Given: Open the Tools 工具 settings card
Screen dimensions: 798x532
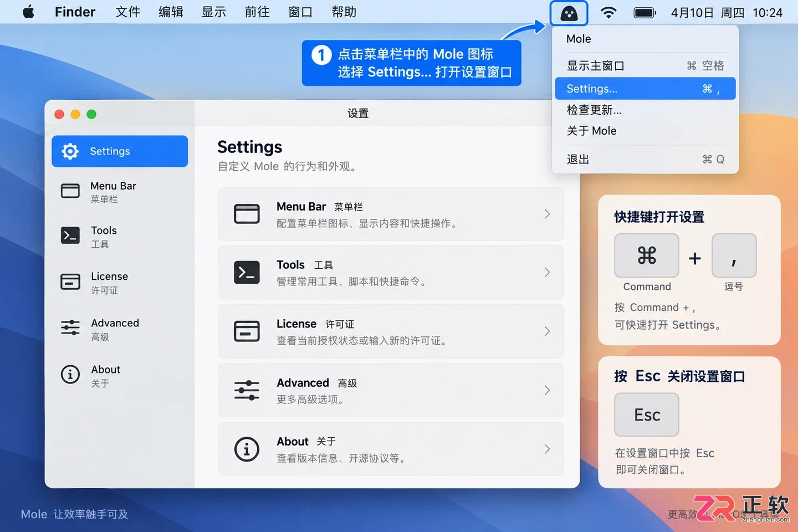Looking at the screenshot, I should coord(391,272).
